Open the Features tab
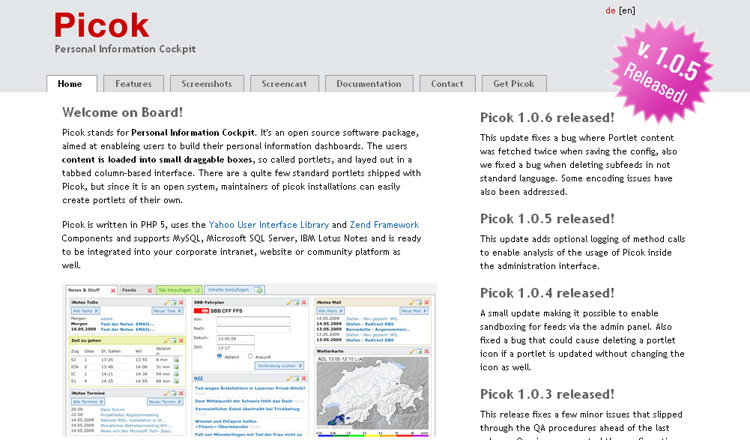 coord(133,84)
